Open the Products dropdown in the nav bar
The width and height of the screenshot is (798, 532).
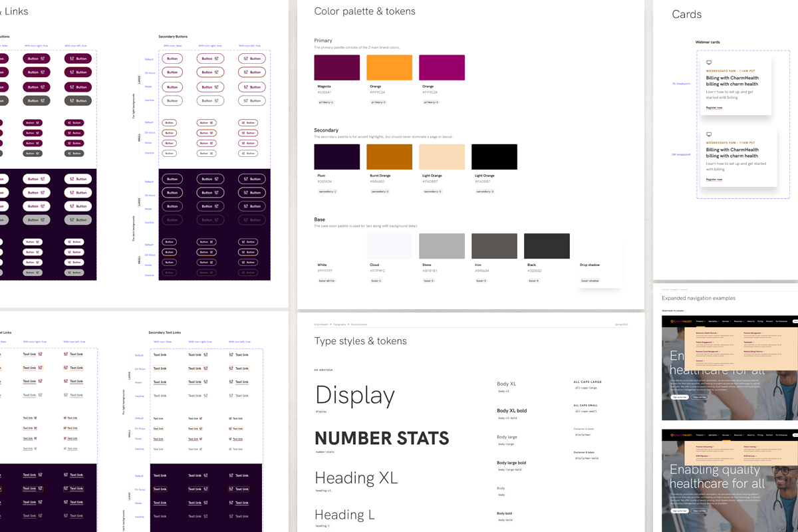701,321
